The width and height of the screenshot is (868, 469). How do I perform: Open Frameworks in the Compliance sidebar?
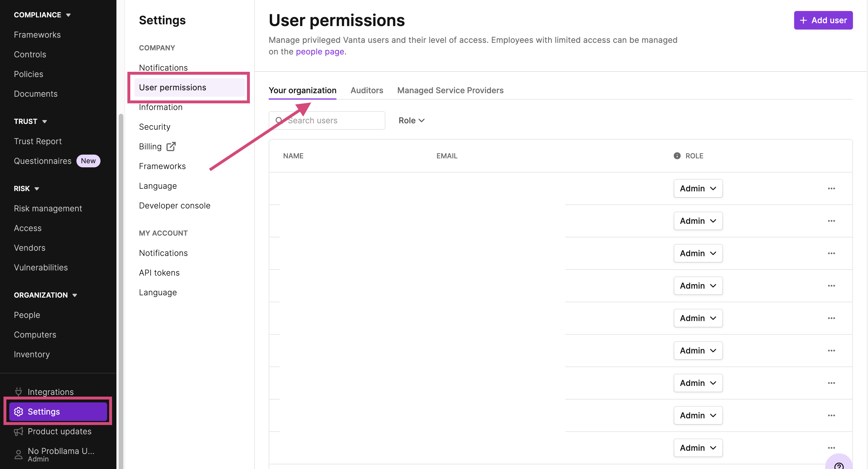click(x=37, y=35)
